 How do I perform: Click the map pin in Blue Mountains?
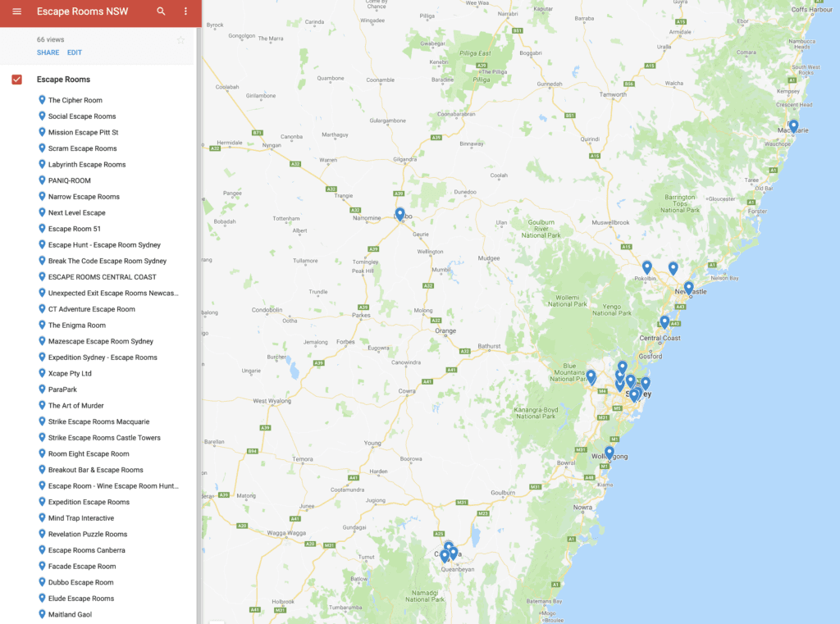591,376
